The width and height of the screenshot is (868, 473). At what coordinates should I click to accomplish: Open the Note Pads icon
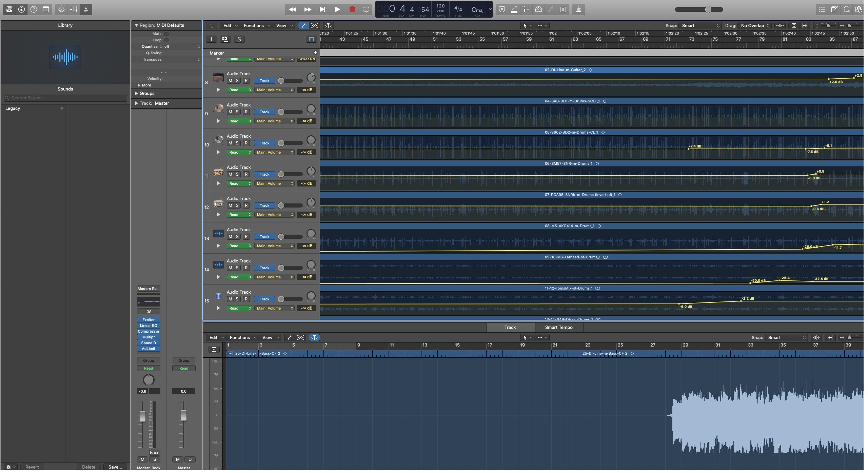tap(834, 9)
